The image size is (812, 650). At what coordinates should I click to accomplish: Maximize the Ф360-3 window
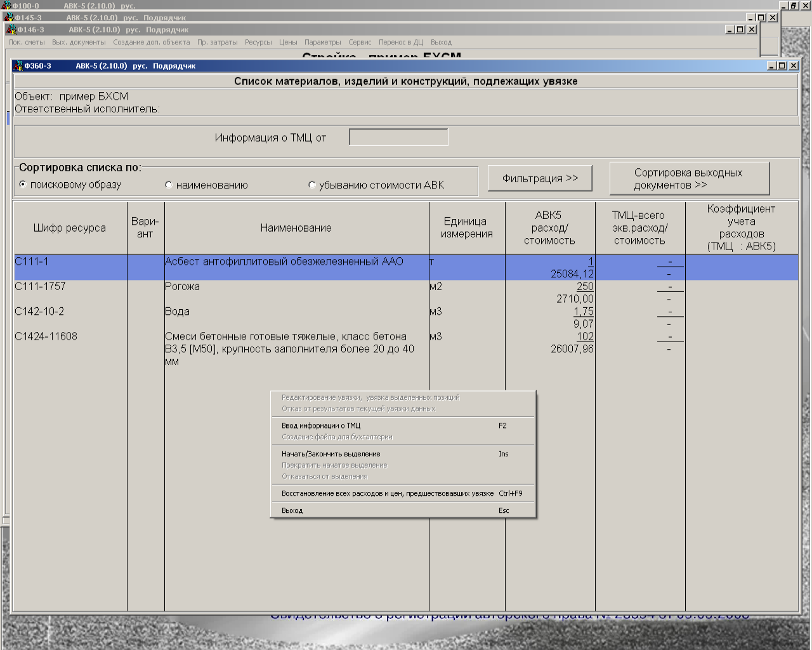click(x=782, y=66)
